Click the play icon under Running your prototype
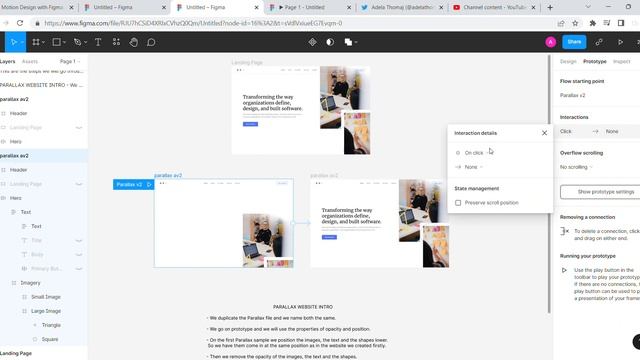Image resolution: width=640 pixels, height=360 pixels. pos(564,270)
